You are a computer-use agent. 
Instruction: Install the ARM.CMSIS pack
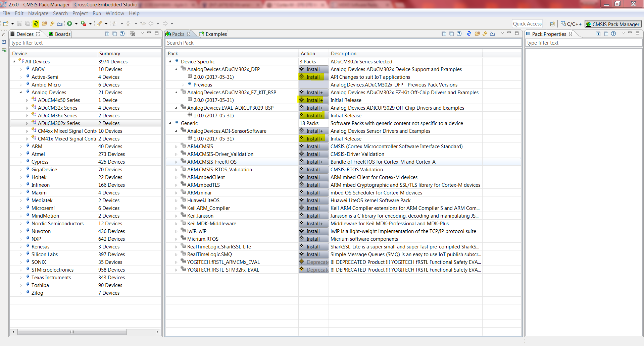click(x=313, y=147)
